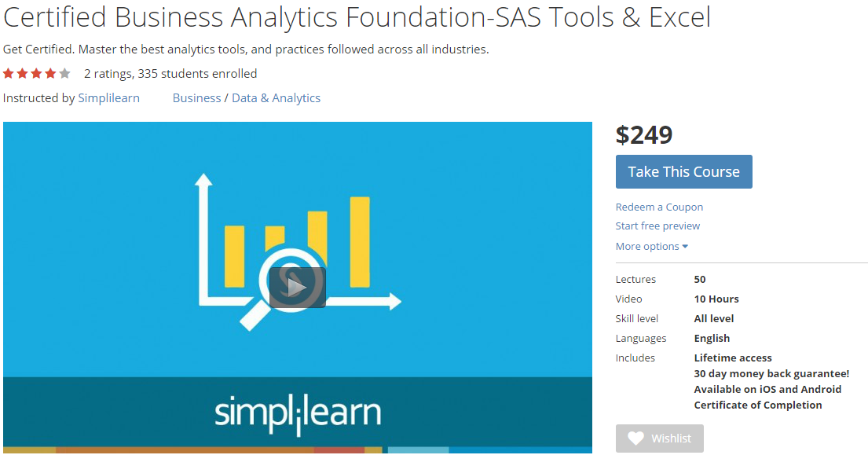Click the Simplilearn logo in video banner

click(298, 413)
